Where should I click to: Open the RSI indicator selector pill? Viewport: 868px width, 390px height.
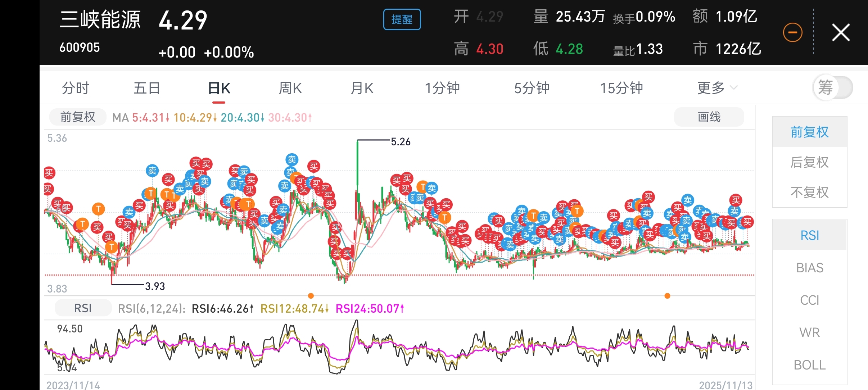pos(83,308)
